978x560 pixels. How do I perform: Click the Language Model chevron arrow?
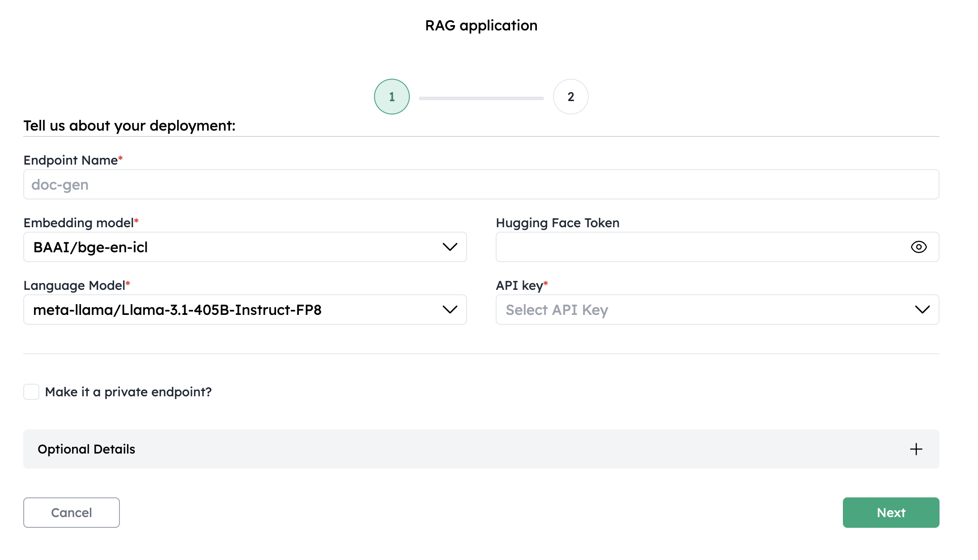pos(450,310)
